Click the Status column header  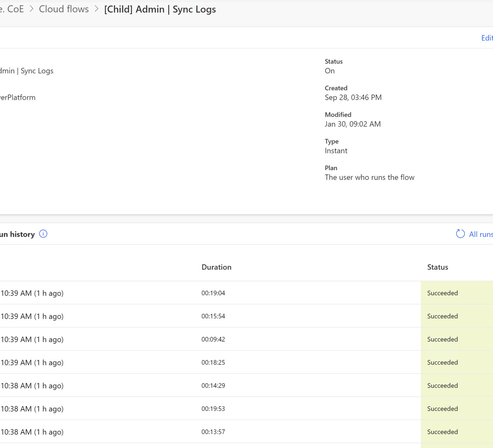pyautogui.click(x=438, y=267)
